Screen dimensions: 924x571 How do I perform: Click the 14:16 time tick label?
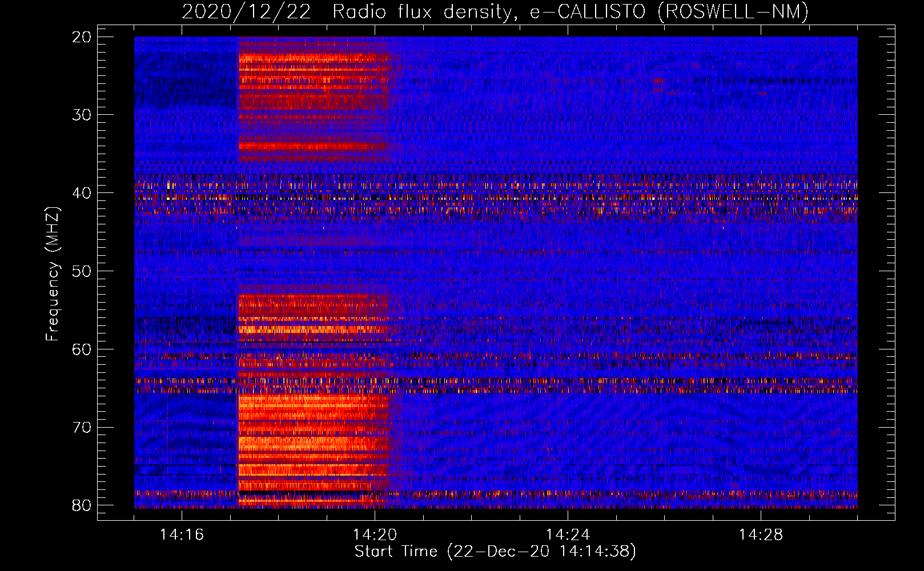click(182, 535)
